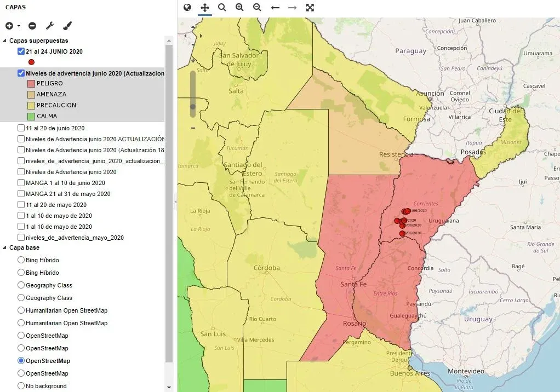Click the plain magnifier zoom tool
This screenshot has width=560, height=392.
(x=222, y=8)
